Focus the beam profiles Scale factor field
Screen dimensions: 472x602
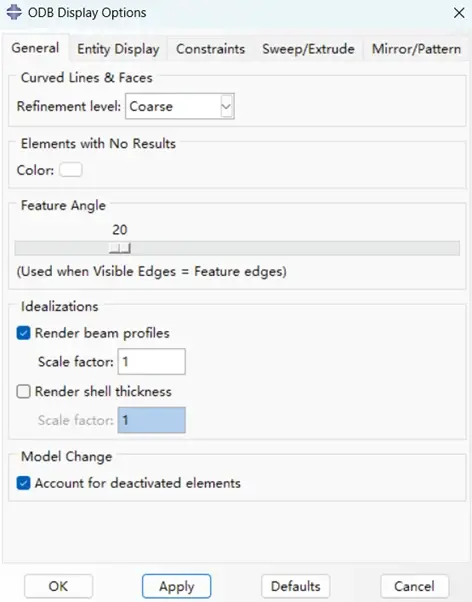152,361
